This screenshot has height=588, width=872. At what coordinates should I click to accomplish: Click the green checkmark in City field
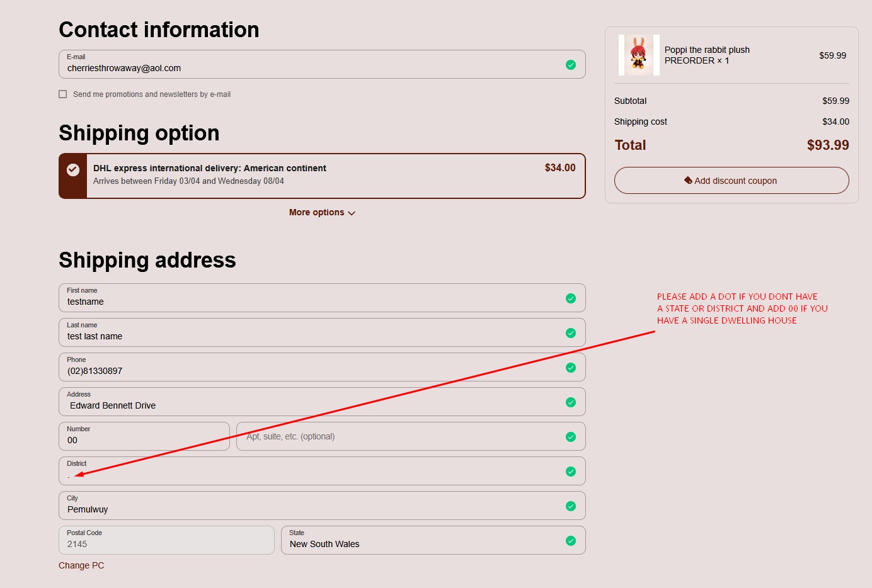[x=571, y=506]
